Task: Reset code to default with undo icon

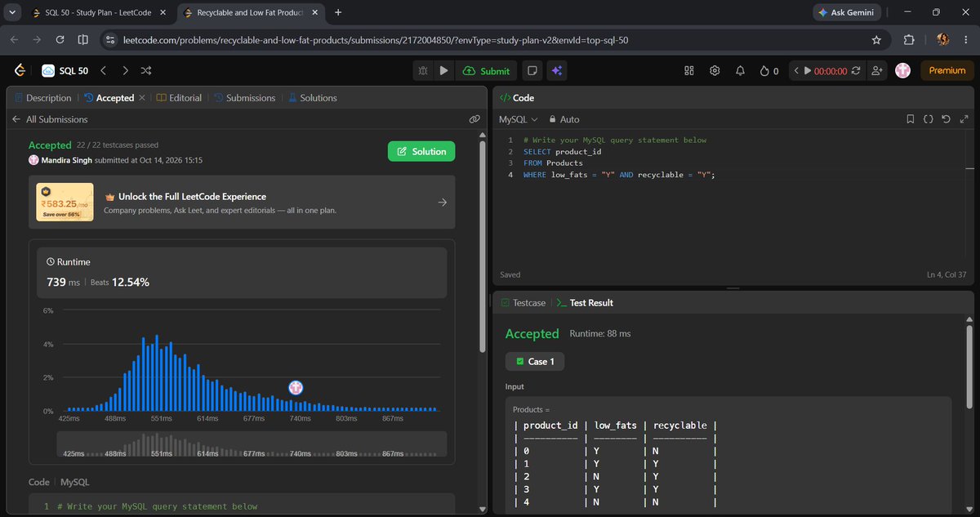Action: [x=946, y=119]
